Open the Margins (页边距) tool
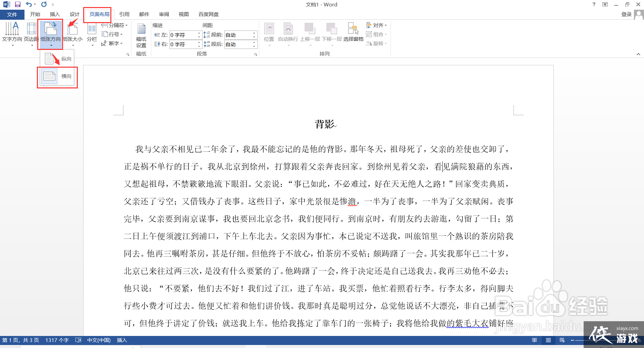The image size is (644, 348). click(32, 34)
